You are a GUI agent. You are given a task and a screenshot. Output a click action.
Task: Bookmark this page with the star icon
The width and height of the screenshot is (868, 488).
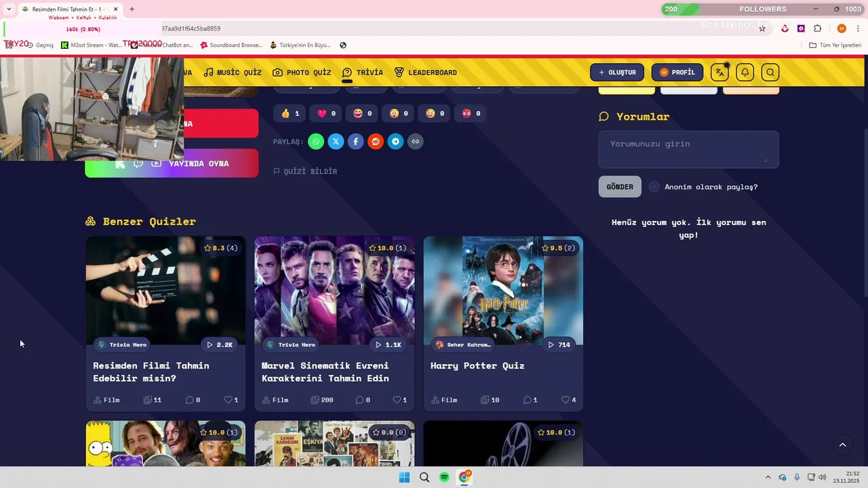(762, 28)
